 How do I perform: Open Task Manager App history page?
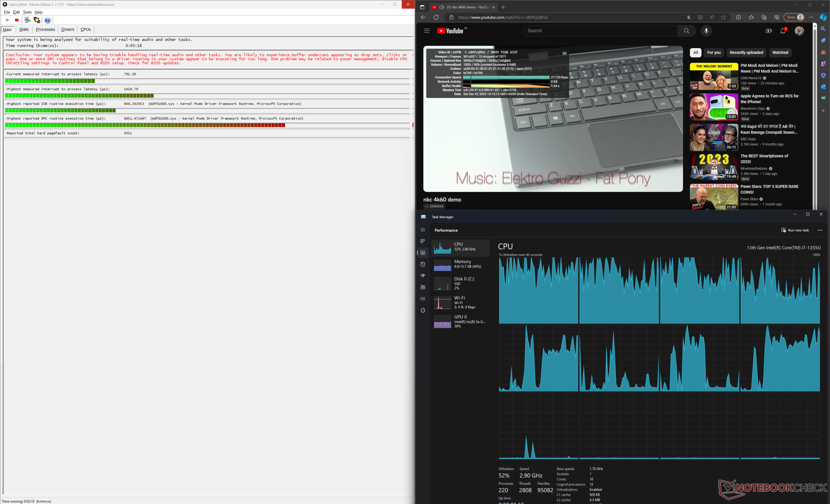(423, 264)
